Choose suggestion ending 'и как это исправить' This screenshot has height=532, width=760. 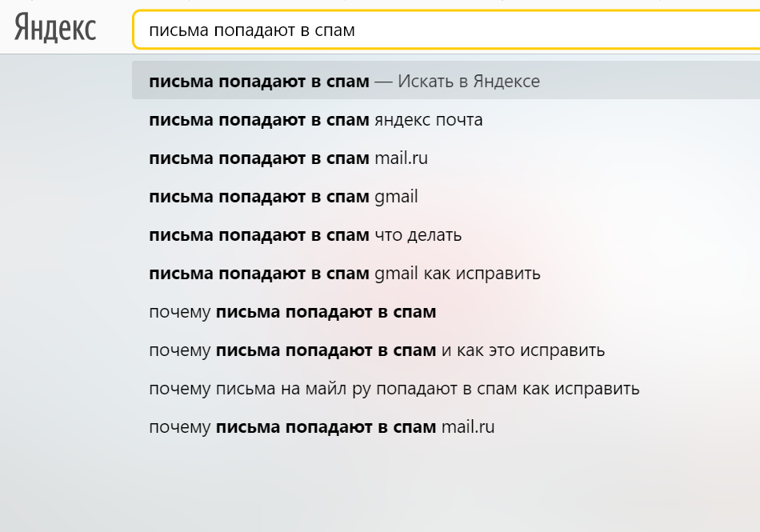pyautogui.click(x=376, y=350)
